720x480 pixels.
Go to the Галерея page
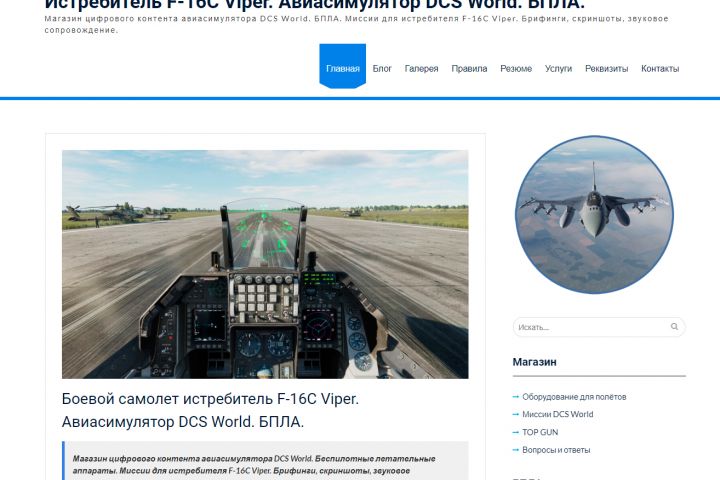coord(421,68)
